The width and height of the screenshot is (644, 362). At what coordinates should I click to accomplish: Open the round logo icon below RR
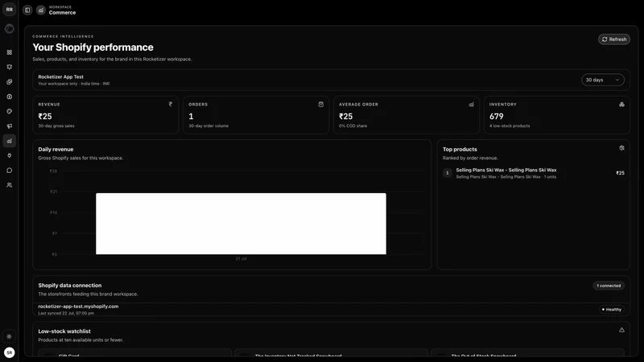pyautogui.click(x=9, y=29)
